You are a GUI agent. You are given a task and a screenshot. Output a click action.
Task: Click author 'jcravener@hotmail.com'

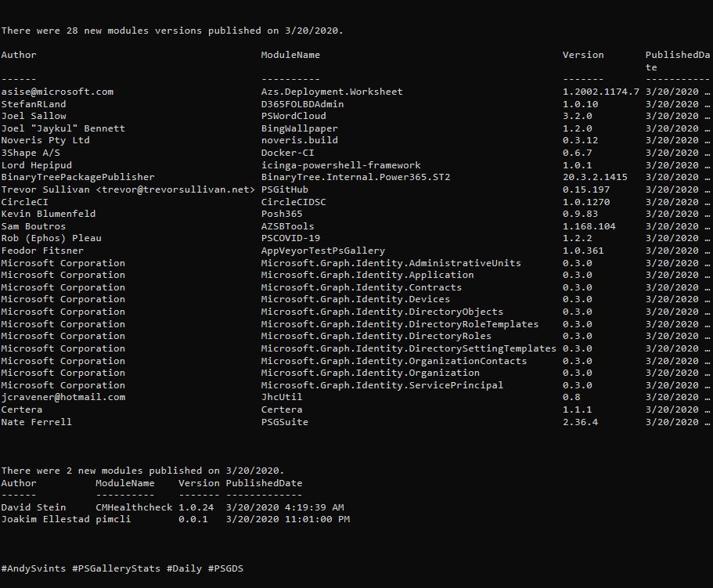click(x=63, y=398)
